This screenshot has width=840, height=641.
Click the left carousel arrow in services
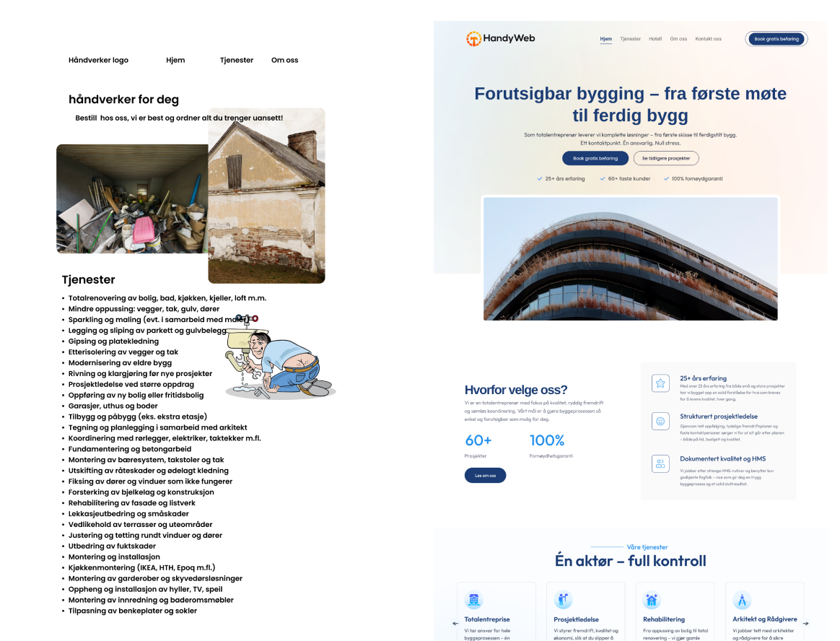pyautogui.click(x=455, y=623)
